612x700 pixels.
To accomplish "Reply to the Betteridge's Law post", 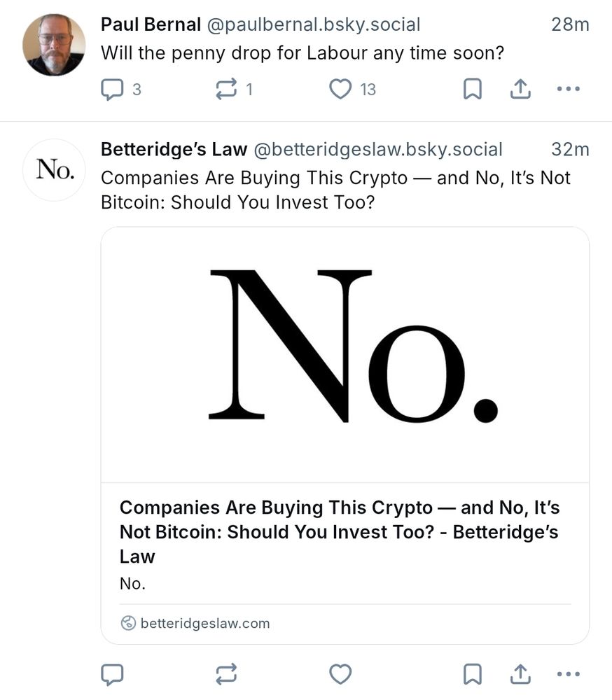I will tap(113, 674).
